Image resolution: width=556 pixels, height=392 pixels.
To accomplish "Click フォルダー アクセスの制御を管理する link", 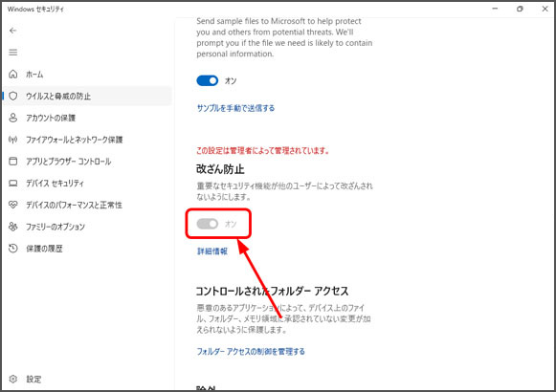I will click(x=251, y=351).
